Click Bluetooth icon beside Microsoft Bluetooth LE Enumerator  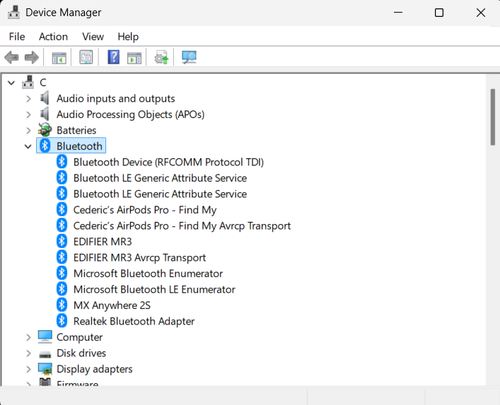(x=62, y=289)
